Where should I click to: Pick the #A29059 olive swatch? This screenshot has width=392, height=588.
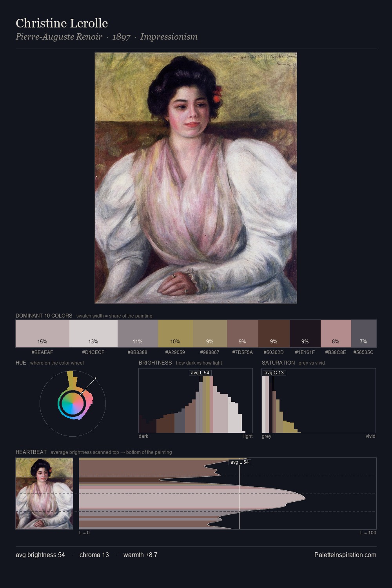(x=175, y=334)
